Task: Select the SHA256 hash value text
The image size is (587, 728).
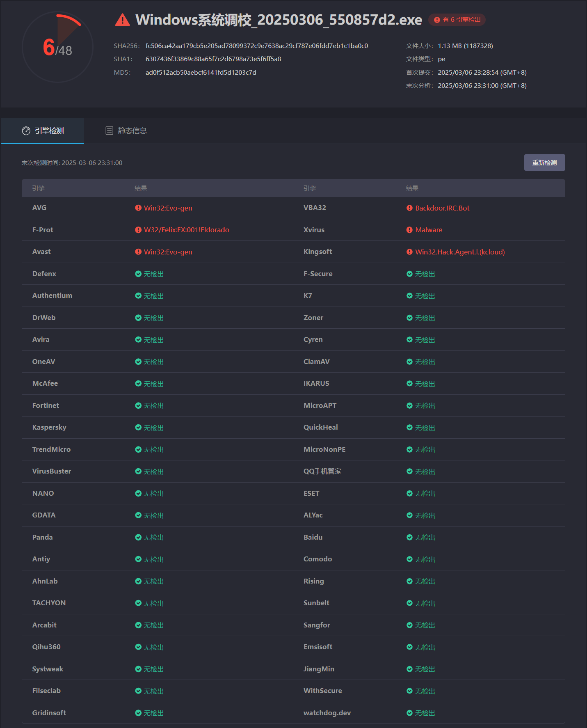Action: (256, 46)
